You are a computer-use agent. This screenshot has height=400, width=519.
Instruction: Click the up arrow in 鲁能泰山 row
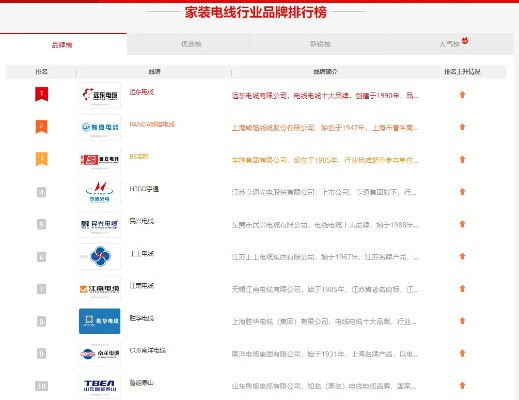click(x=462, y=386)
